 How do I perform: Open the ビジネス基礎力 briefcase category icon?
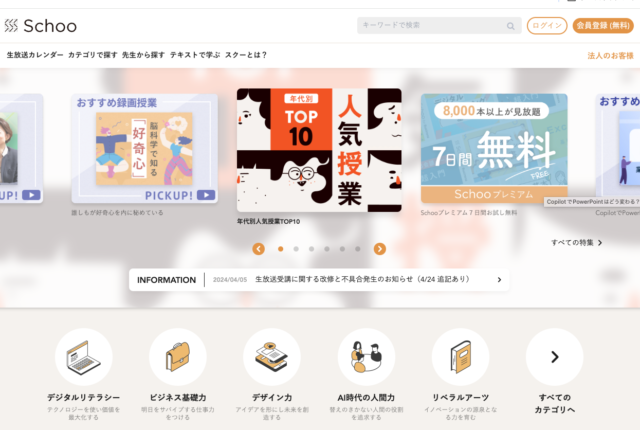tap(178, 357)
